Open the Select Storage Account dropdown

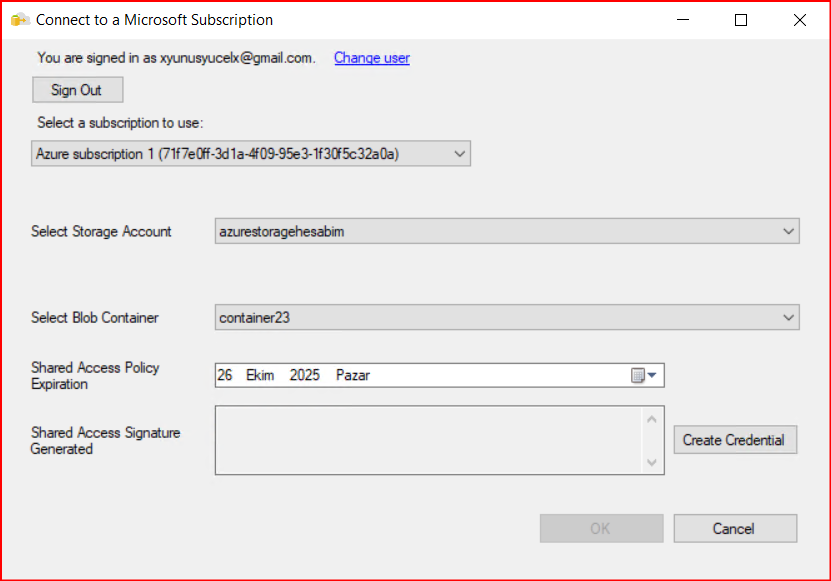(x=788, y=232)
